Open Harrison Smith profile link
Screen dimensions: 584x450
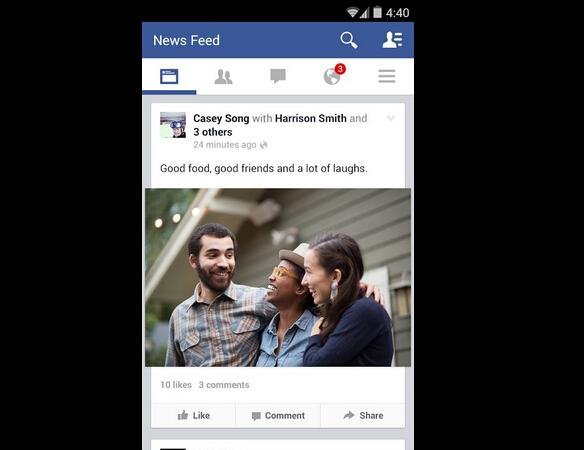[311, 118]
